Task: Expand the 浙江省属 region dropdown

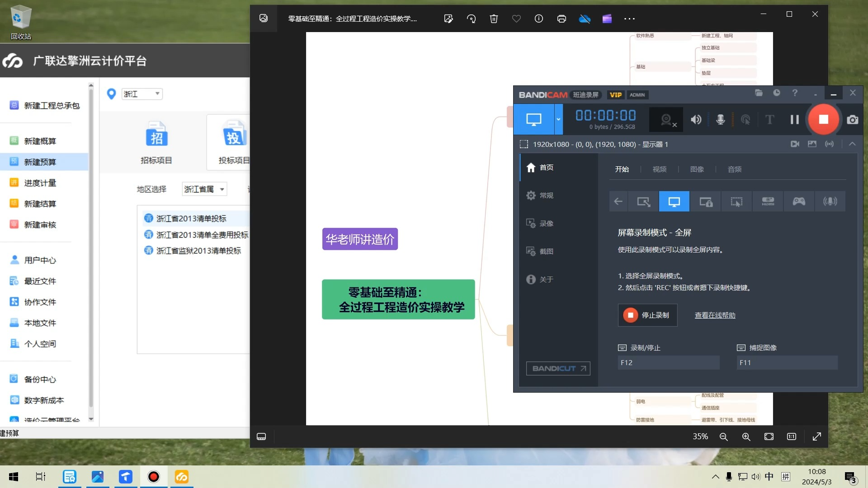Action: click(x=204, y=189)
